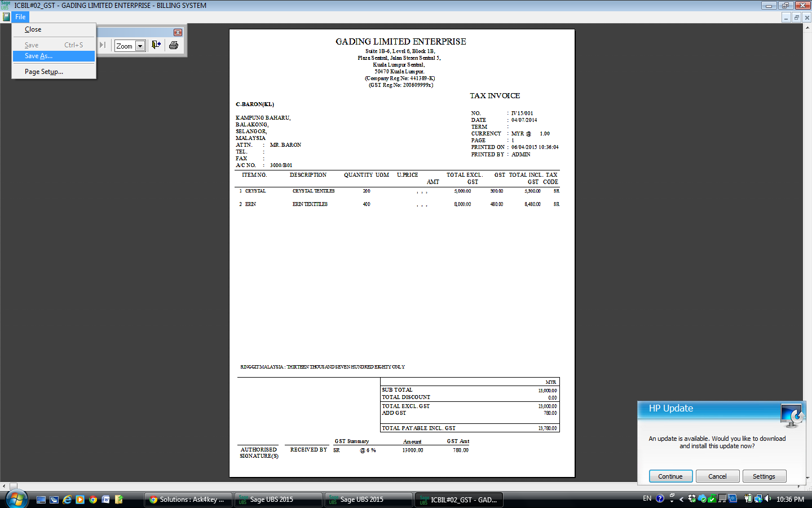Click invoice date 04/07/2014

(524, 120)
